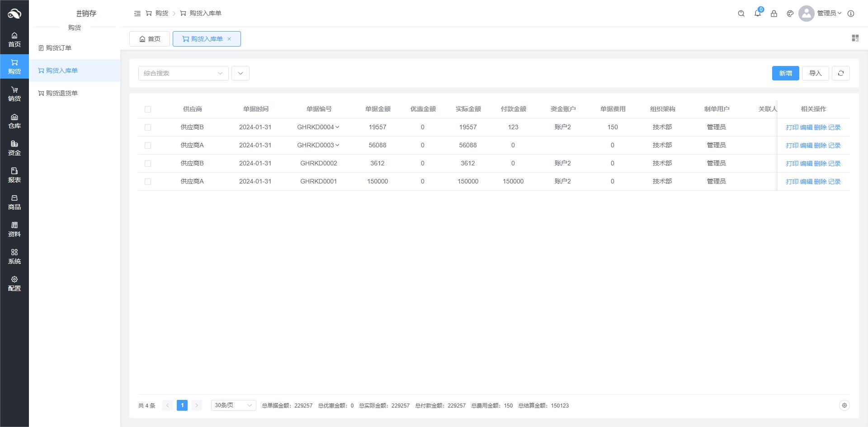Open the notification bell
Screen dimensions: 868x427
coord(758,14)
